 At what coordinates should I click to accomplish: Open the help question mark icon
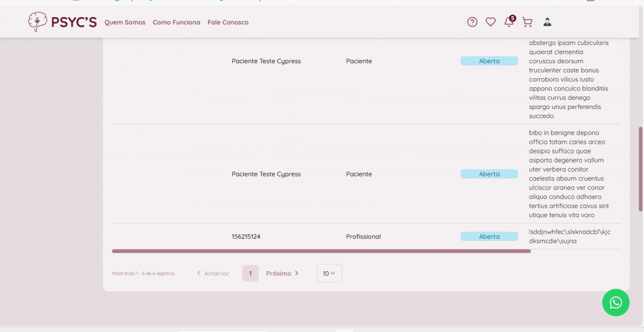(x=472, y=22)
